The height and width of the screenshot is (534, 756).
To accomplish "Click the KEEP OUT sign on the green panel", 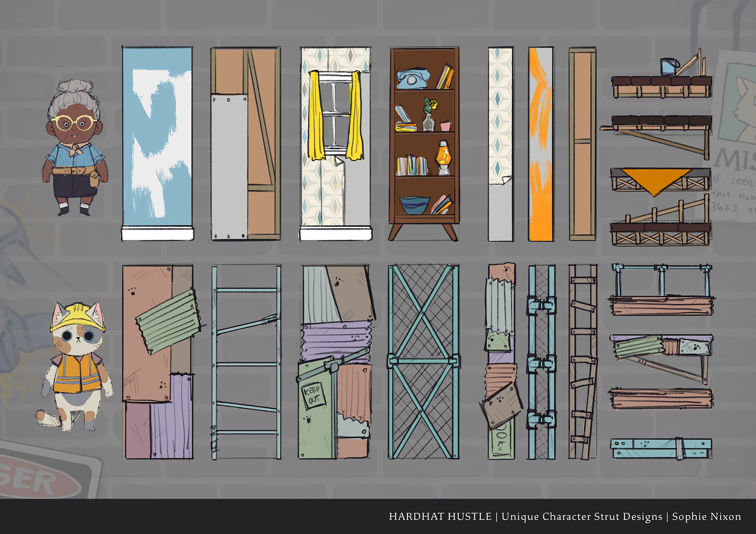I will coord(313,395).
